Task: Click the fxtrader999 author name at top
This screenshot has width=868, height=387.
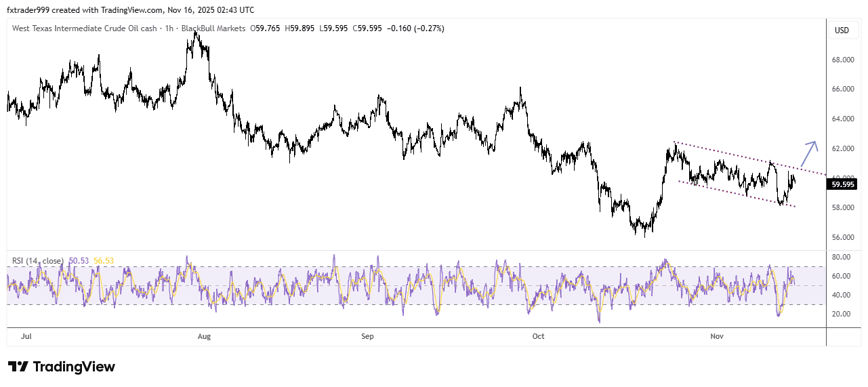Action: tap(30, 9)
